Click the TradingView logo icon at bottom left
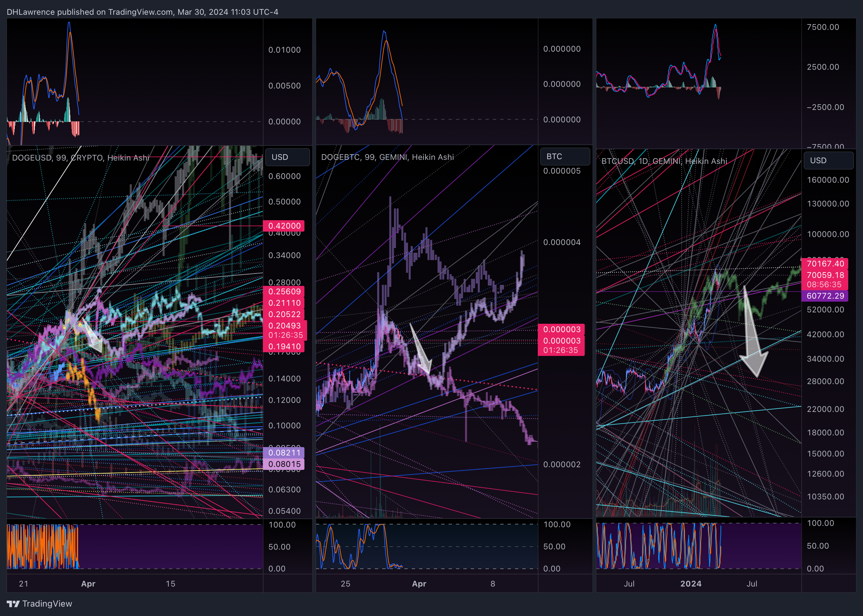Image resolution: width=863 pixels, height=616 pixels. (x=13, y=604)
